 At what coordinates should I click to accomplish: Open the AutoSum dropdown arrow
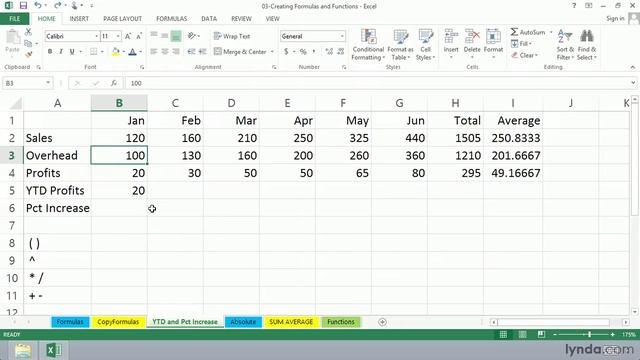tap(551, 32)
